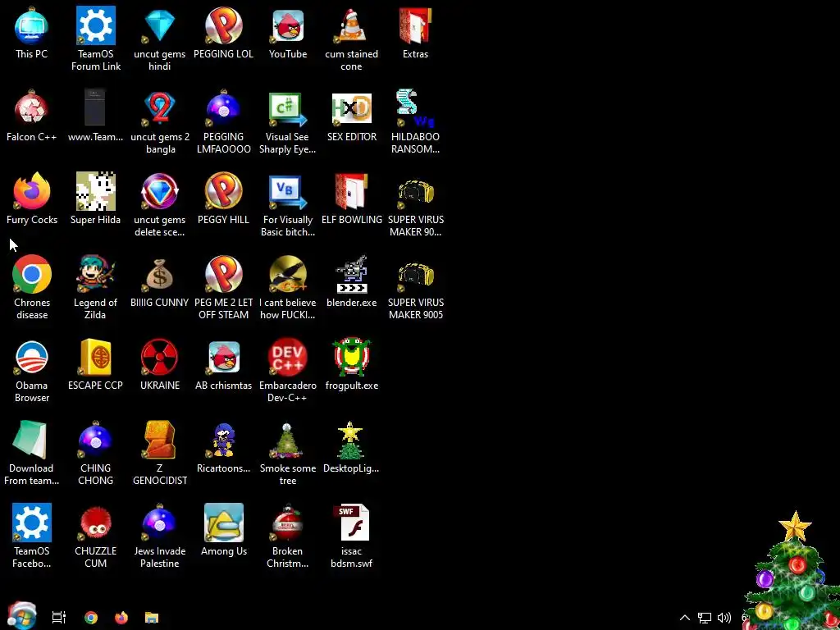Launch Chrome from the taskbar
The height and width of the screenshot is (630, 840).
pos(91,618)
